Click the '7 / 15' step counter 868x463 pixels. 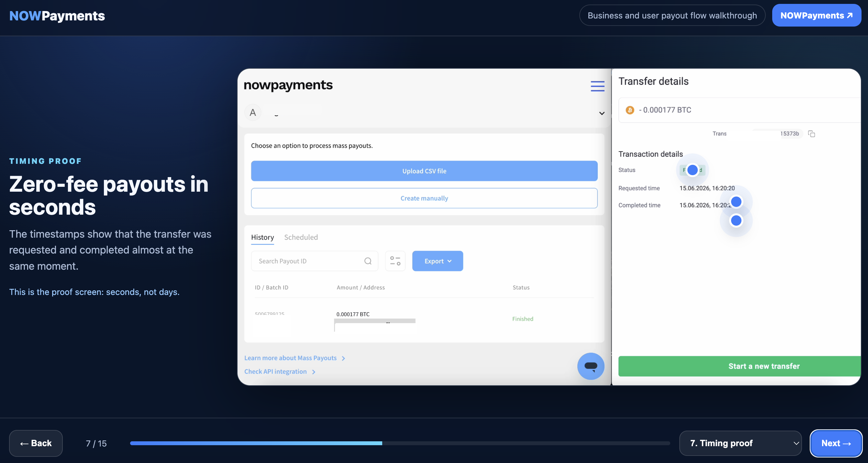[x=96, y=444]
